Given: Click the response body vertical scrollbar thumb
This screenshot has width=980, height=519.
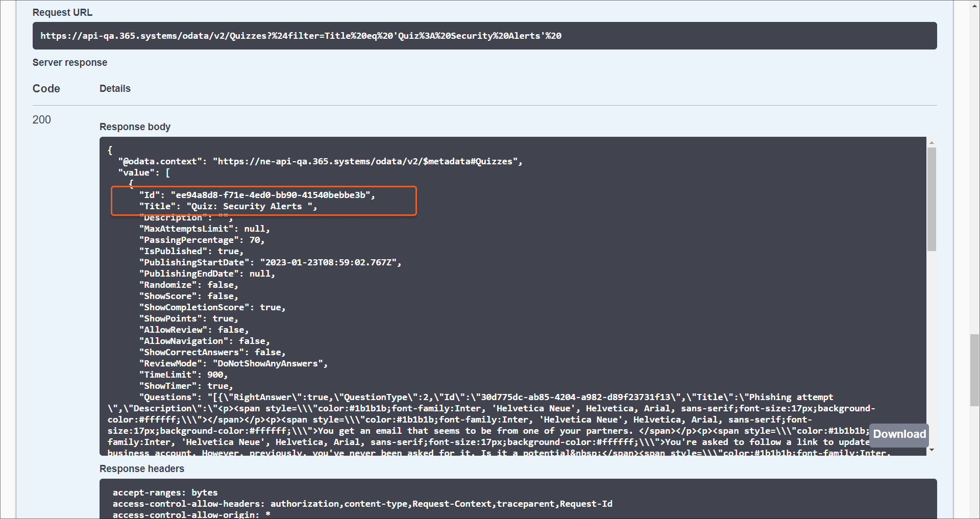Looking at the screenshot, I should [932, 199].
